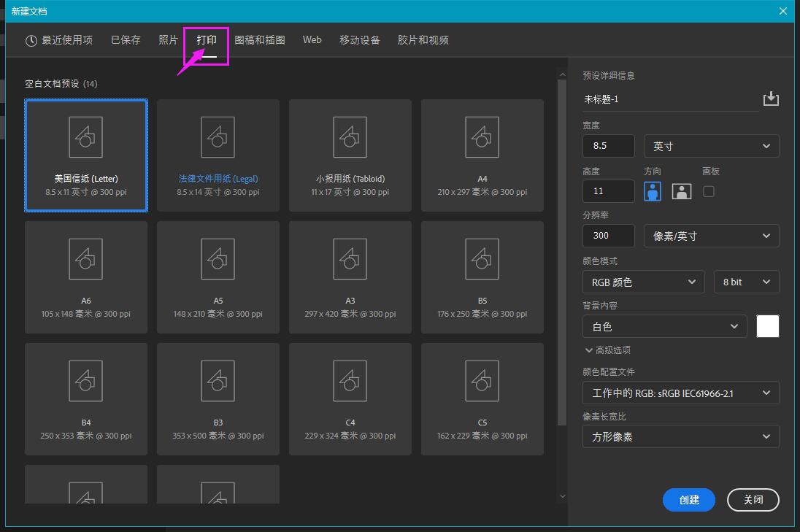This screenshot has width=800, height=532.
Task: Click the document icon in the 法律文件用纸 (Legal) preset
Action: pos(218,137)
